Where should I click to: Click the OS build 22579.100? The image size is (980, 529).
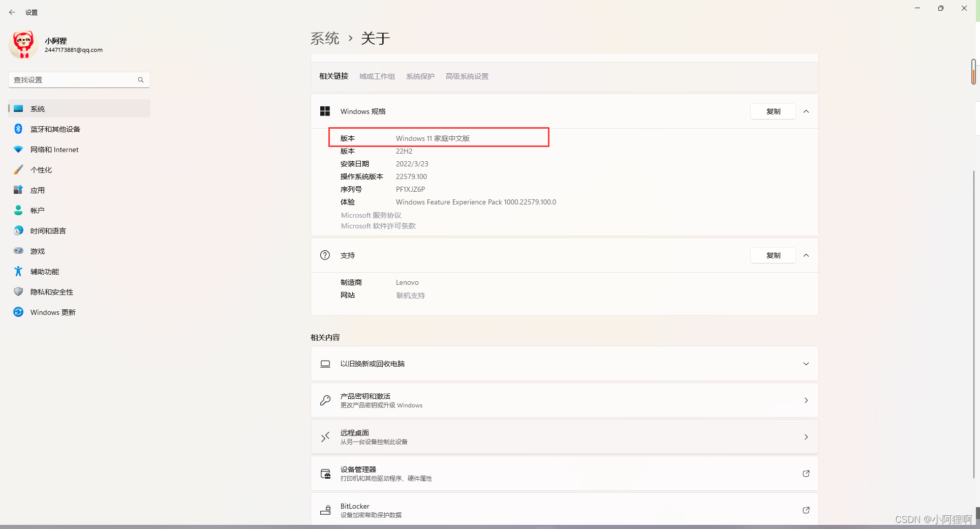click(411, 177)
